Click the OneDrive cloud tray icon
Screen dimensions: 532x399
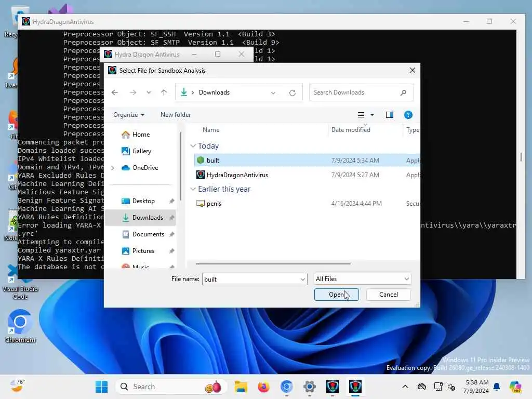point(422,387)
